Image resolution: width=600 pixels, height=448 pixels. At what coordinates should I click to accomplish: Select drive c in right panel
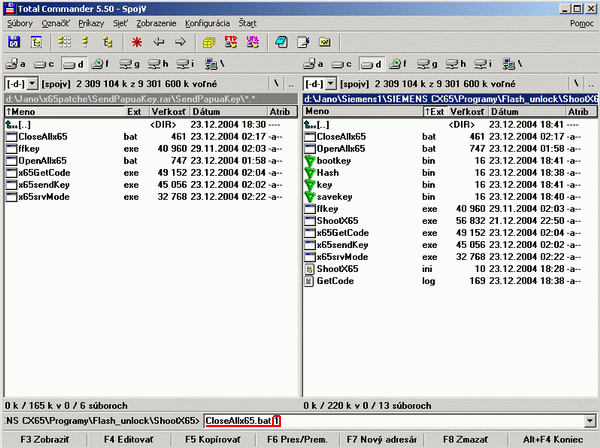(x=342, y=64)
